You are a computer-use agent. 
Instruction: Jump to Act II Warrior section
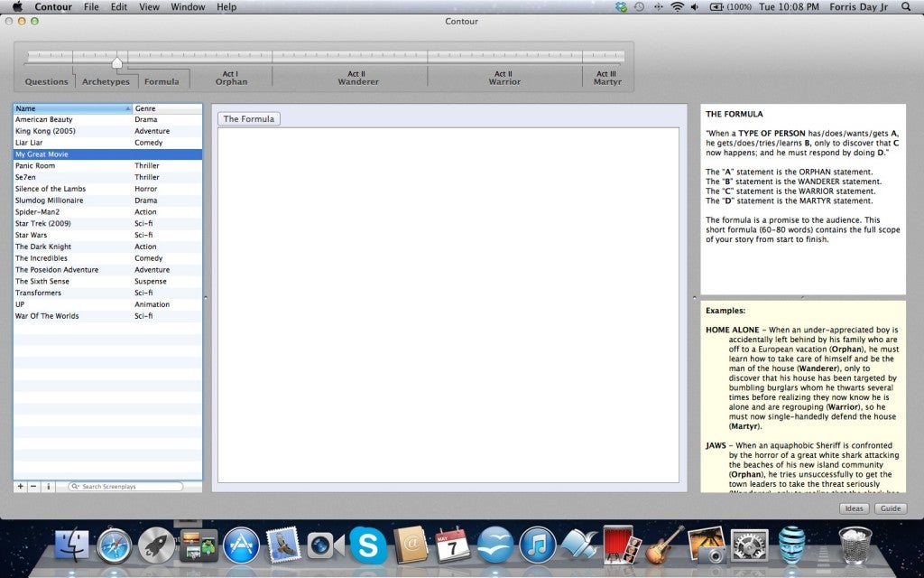pyautogui.click(x=504, y=78)
